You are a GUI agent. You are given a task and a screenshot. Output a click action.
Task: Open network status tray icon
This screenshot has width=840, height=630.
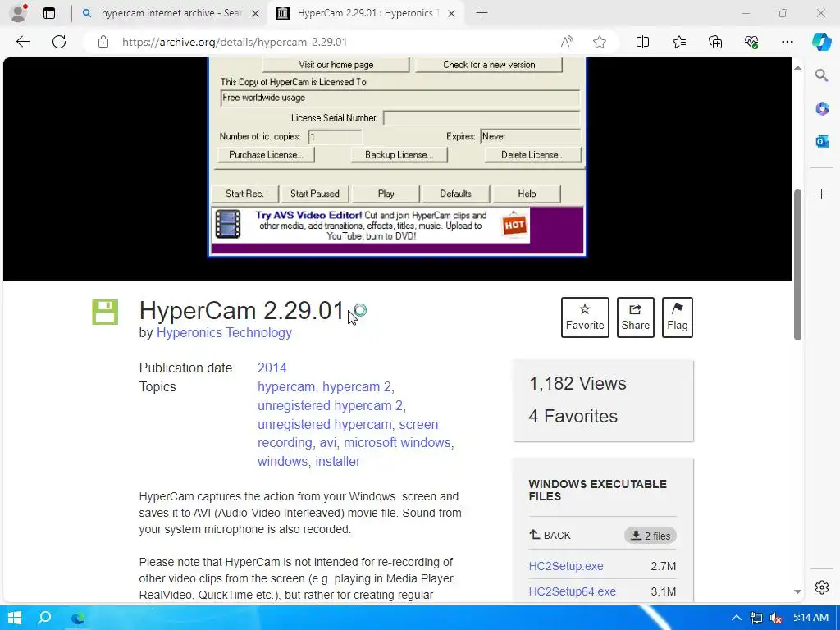(x=756, y=619)
